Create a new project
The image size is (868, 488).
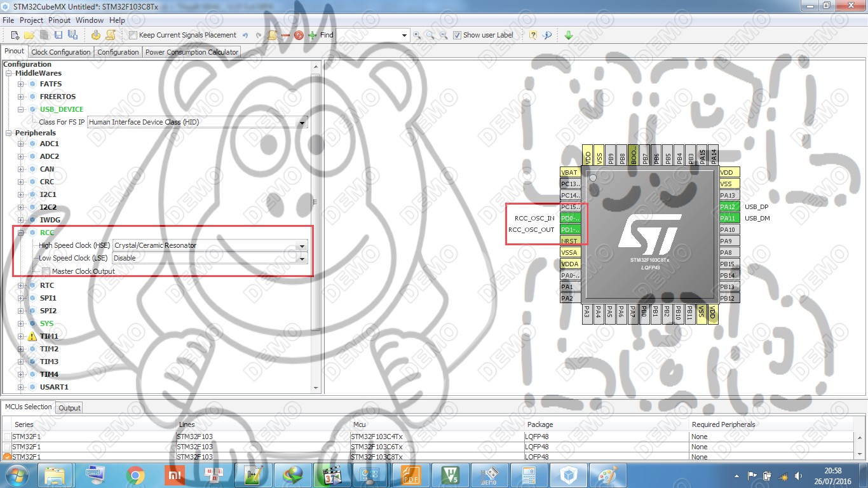(x=14, y=35)
